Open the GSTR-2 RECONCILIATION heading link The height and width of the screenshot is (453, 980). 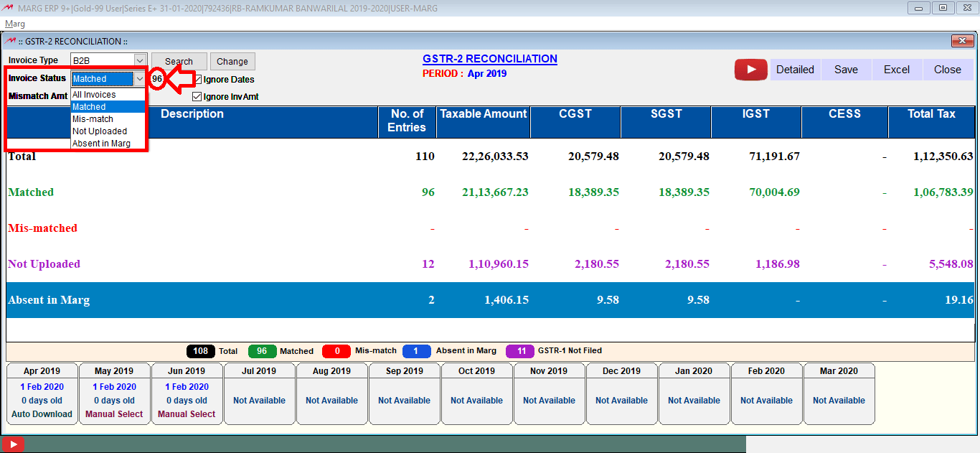(x=491, y=58)
